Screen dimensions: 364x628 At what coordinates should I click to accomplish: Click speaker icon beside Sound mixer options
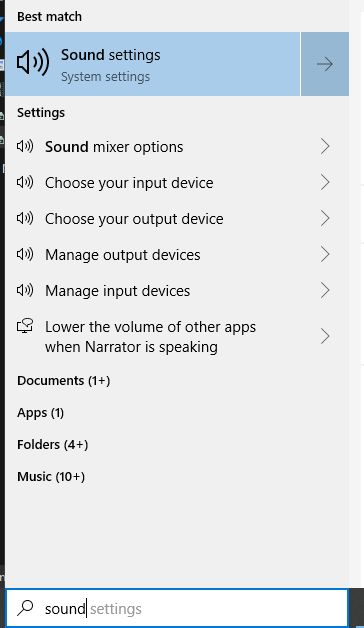point(25,147)
